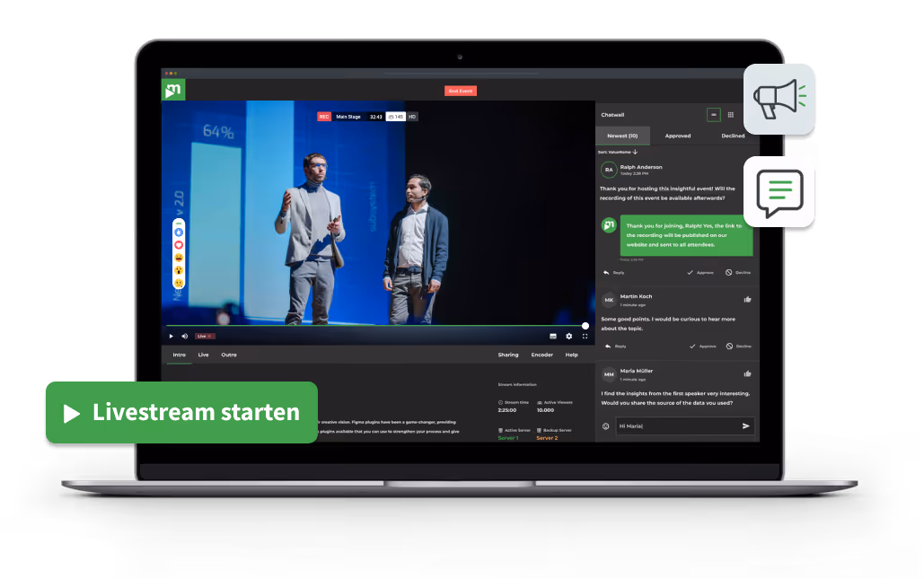Reply to Martin Koch's message
This screenshot has height=579, width=924.
615,347
